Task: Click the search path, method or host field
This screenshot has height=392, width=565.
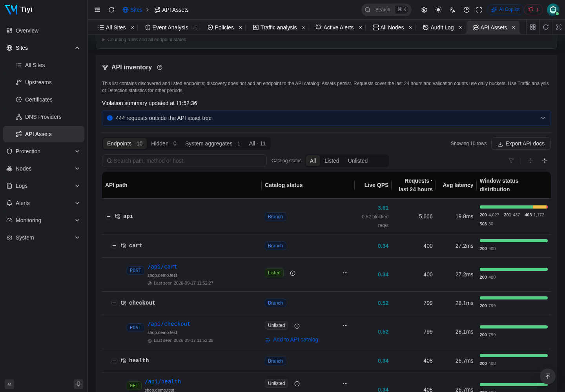Action: (x=184, y=161)
